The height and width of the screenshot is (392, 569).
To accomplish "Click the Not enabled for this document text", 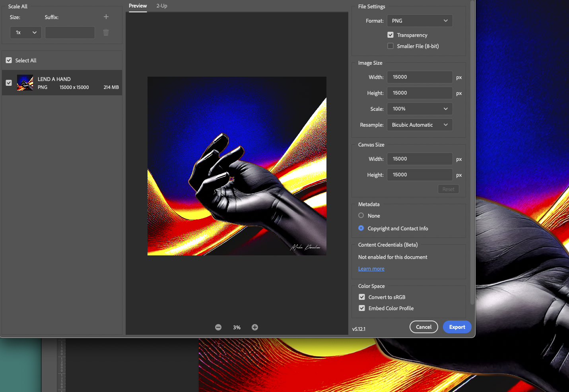I will pyautogui.click(x=393, y=257).
